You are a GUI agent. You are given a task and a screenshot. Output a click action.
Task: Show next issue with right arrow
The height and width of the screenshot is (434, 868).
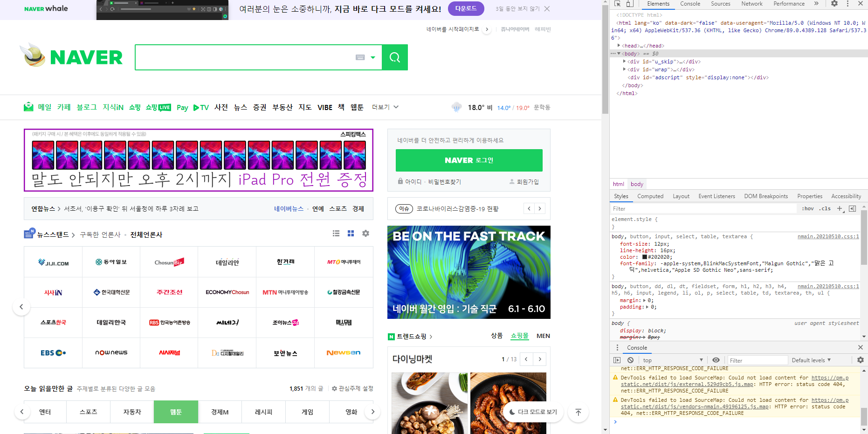tap(540, 208)
